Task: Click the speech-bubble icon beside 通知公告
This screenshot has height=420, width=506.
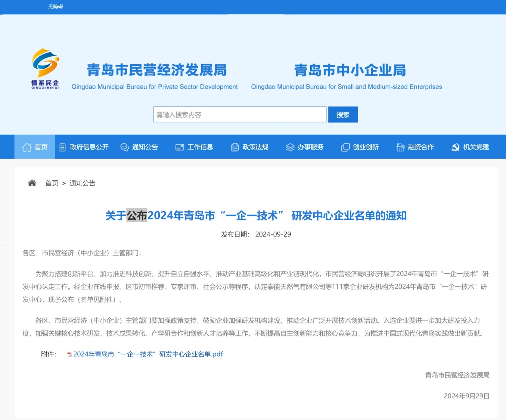Action: coord(124,147)
